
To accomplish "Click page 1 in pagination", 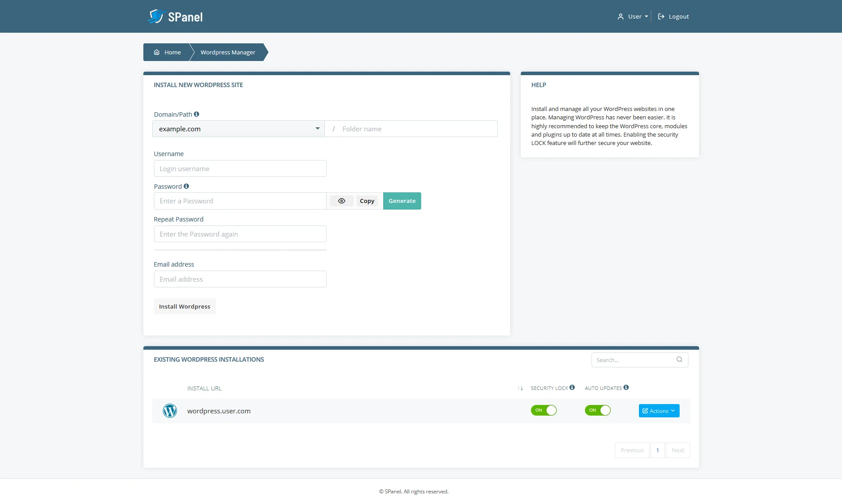I will tap(657, 450).
